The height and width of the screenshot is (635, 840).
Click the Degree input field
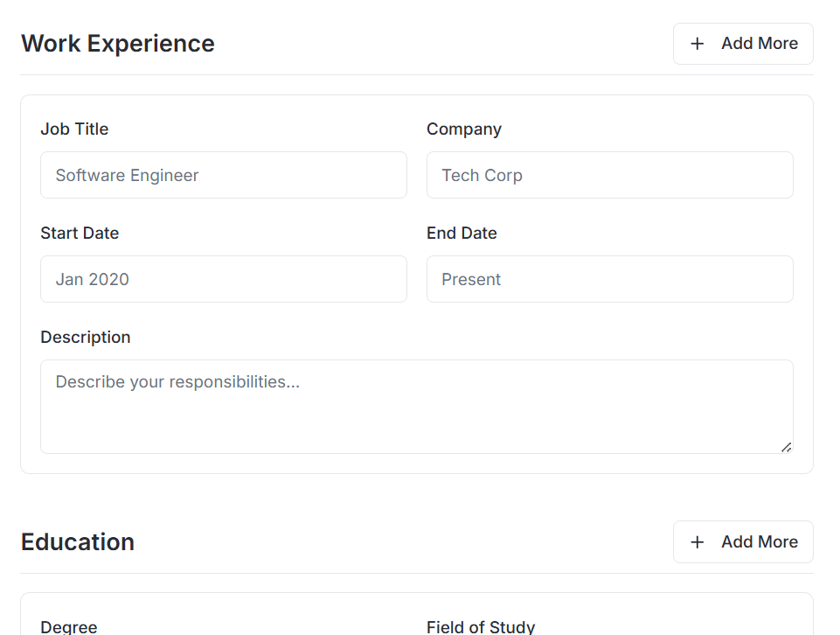[223, 634]
